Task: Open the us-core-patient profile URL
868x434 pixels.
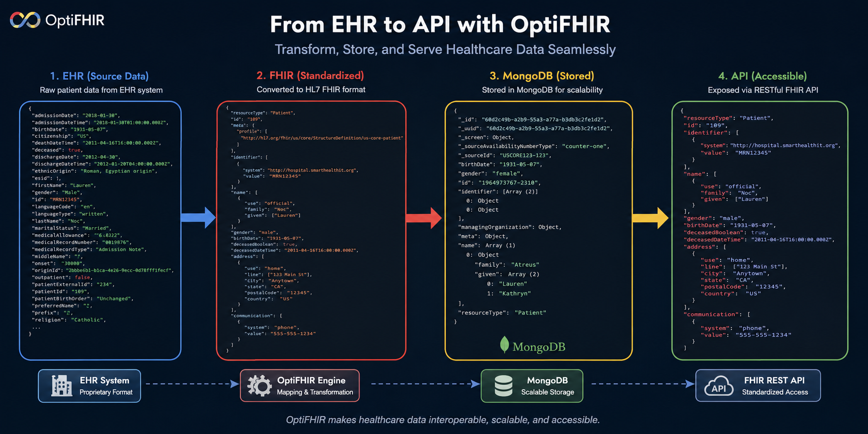Action: [x=322, y=138]
